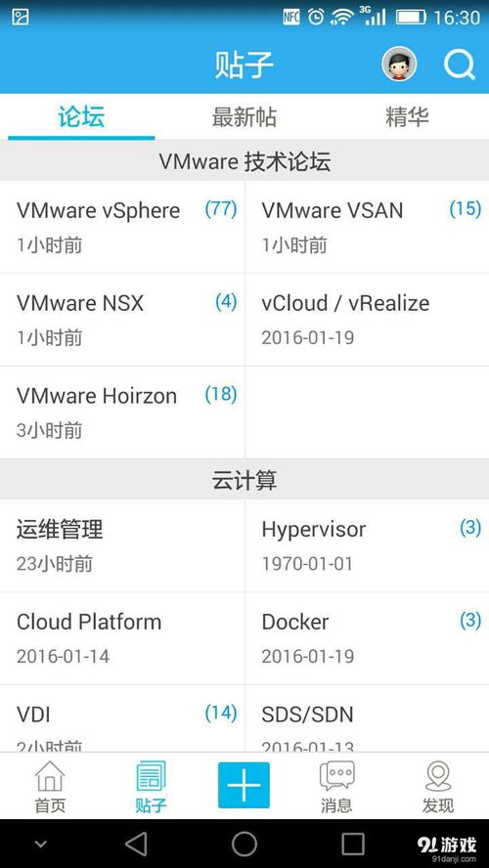
Task: Open the VMware vSphere forum
Action: pos(122,227)
